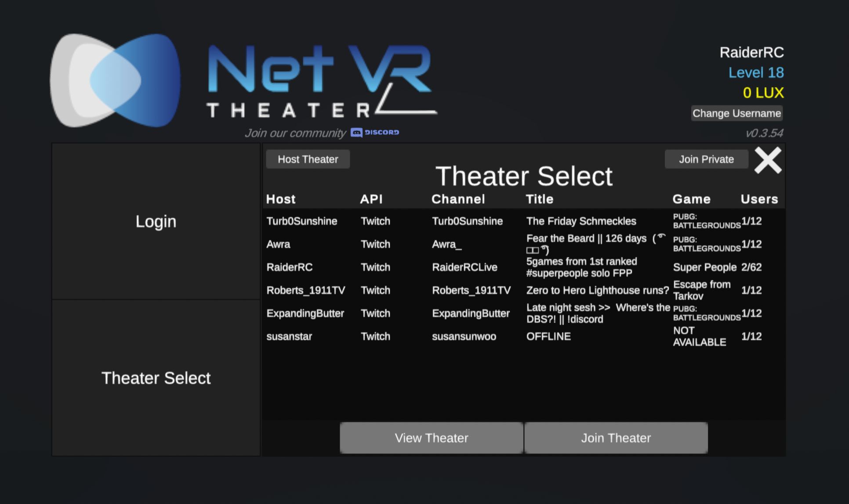
Task: Click title The Friday Schmeckles
Action: coord(581,221)
